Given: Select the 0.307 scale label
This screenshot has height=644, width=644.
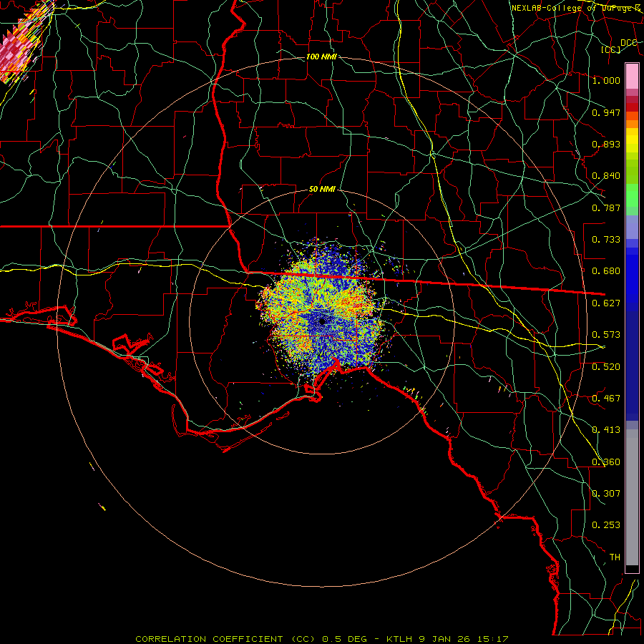Looking at the screenshot, I should click(x=606, y=493).
